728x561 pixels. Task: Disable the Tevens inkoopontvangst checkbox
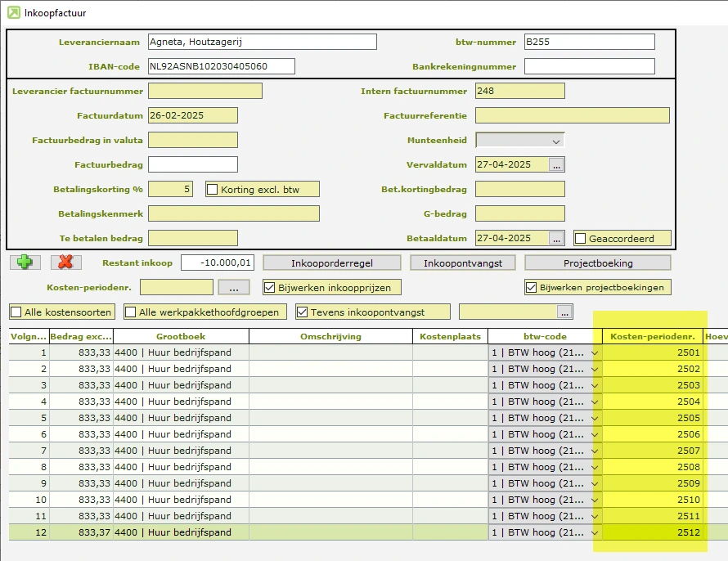(303, 312)
